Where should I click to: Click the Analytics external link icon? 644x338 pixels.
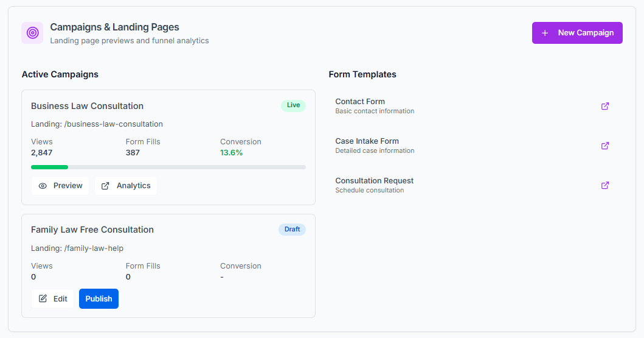click(x=105, y=186)
